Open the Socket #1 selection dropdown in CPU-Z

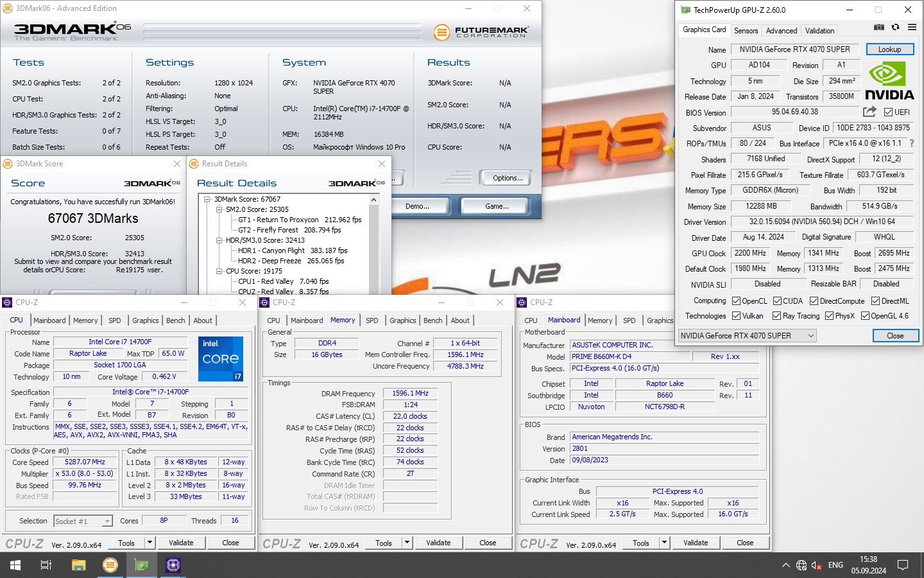(x=83, y=521)
